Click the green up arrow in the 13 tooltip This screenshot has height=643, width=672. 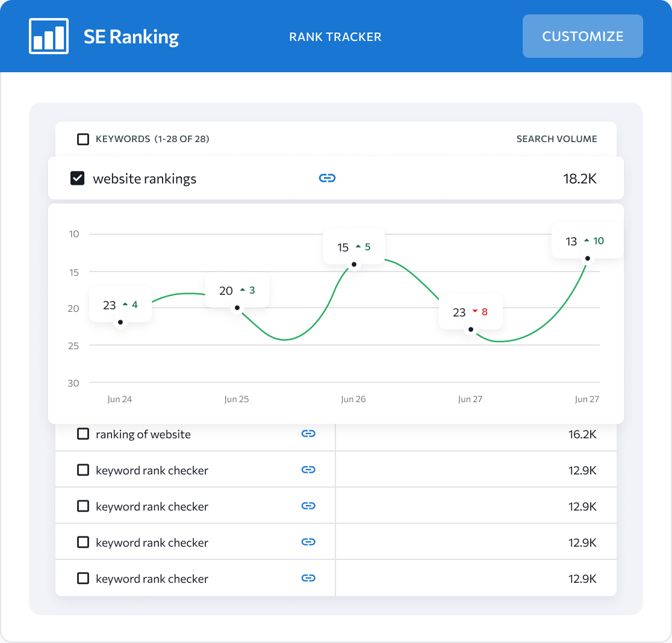pyautogui.click(x=586, y=240)
